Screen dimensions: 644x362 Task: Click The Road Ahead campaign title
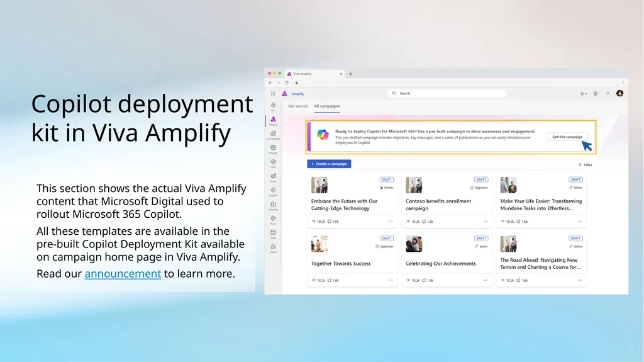tap(540, 263)
